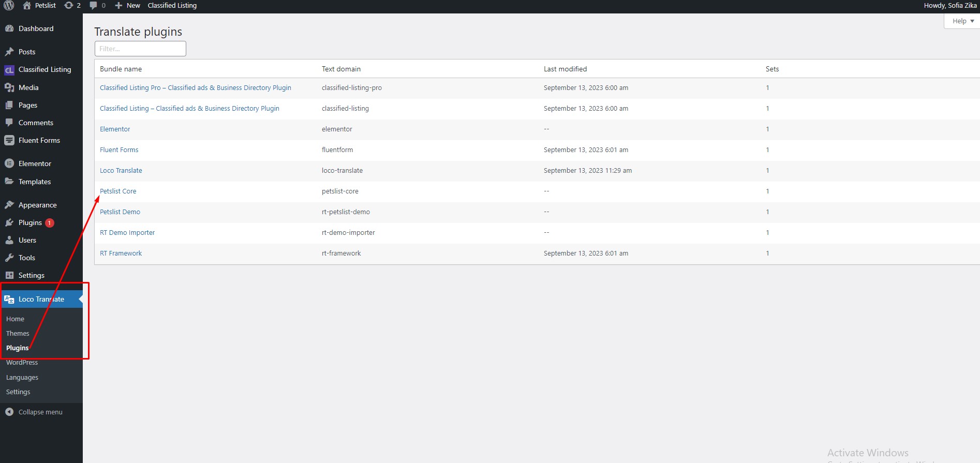Open the RT Demo Importer bundle link

tap(127, 232)
